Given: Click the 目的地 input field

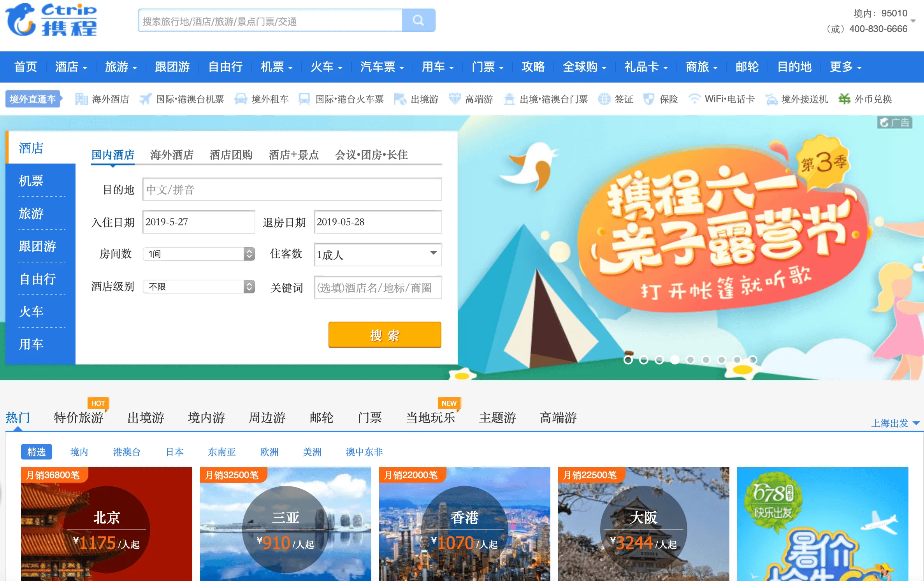Looking at the screenshot, I should [x=292, y=189].
